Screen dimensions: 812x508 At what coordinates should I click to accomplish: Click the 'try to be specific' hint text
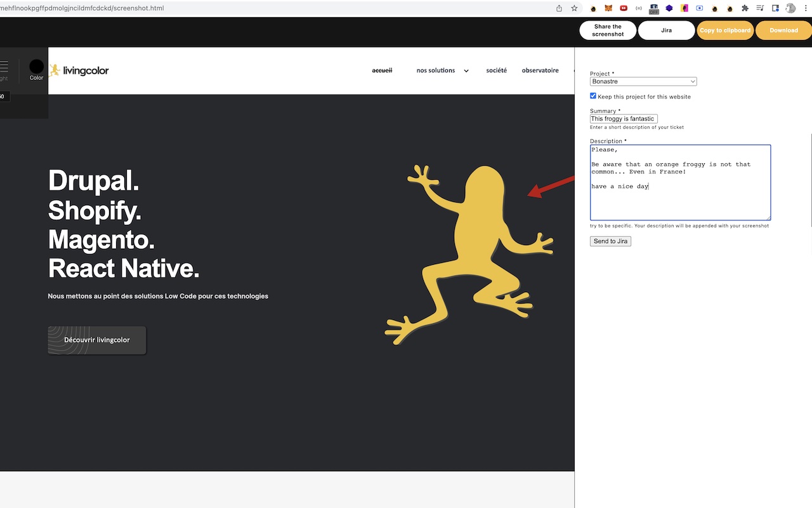tap(679, 225)
